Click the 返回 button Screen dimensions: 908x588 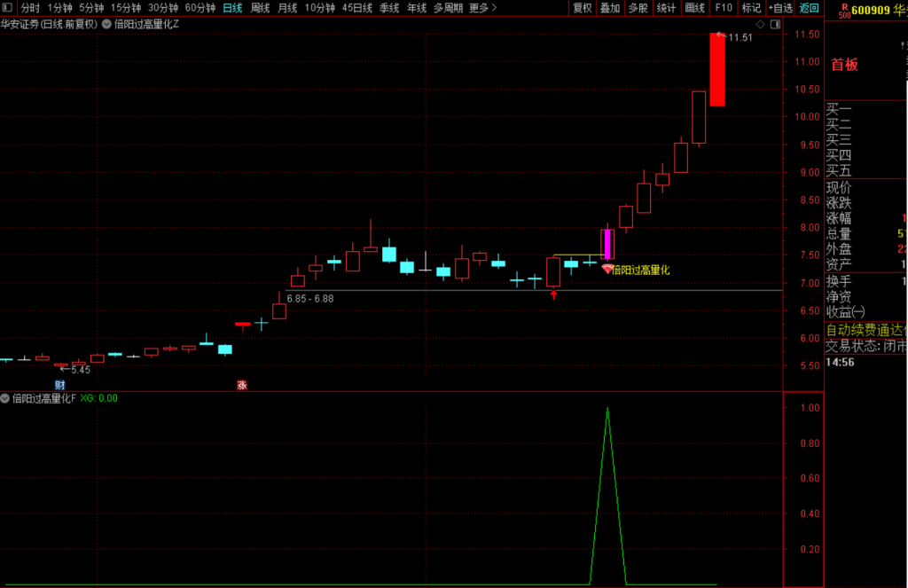pyautogui.click(x=809, y=7)
